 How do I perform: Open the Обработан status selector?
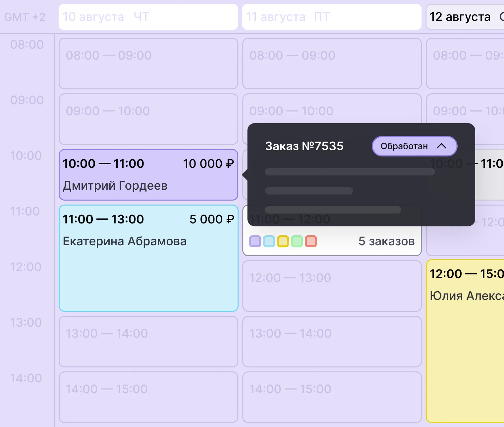point(415,146)
